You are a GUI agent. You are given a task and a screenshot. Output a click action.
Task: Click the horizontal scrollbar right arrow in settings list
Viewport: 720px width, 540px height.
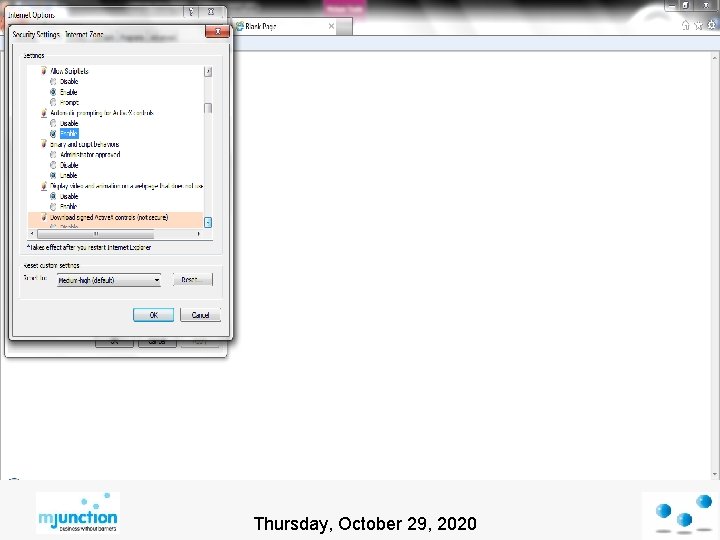pyautogui.click(x=198, y=234)
